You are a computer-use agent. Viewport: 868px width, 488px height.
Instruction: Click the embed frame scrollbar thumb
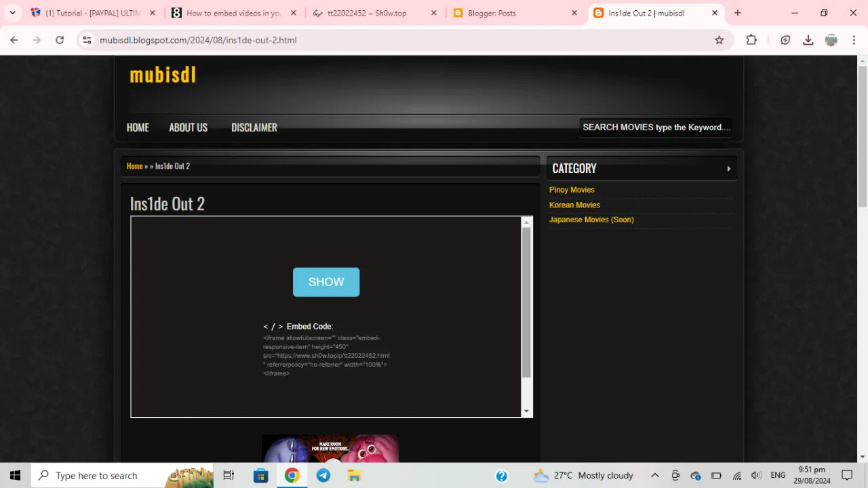(x=526, y=302)
